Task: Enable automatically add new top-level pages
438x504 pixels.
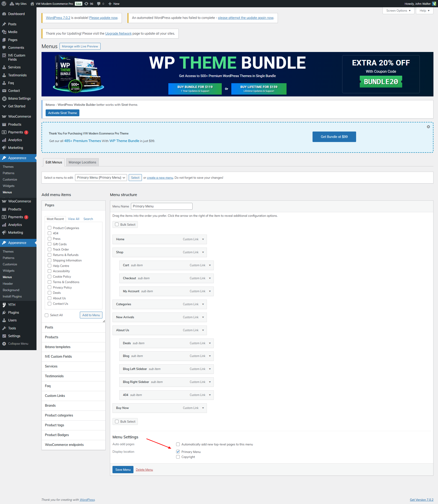Action: click(x=178, y=445)
